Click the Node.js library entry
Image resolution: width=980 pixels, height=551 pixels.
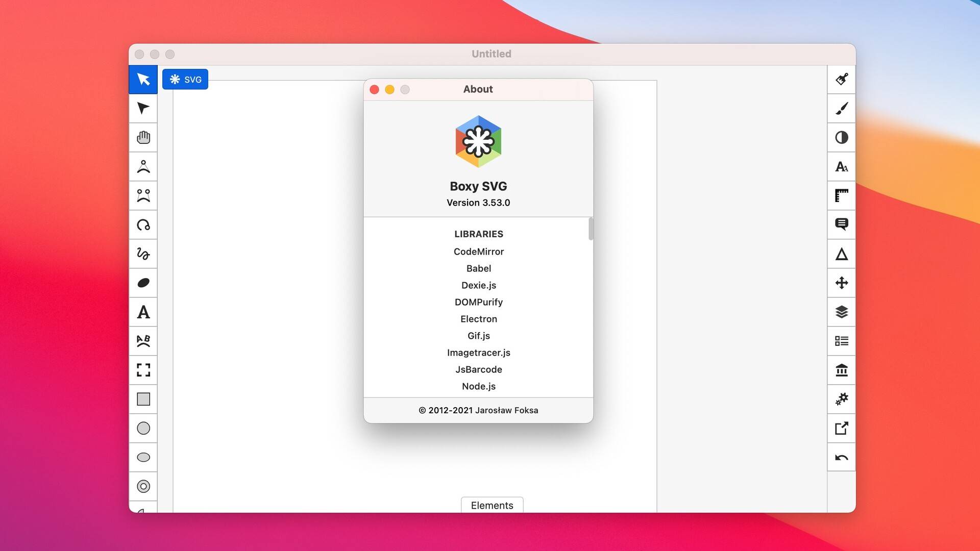click(x=478, y=386)
